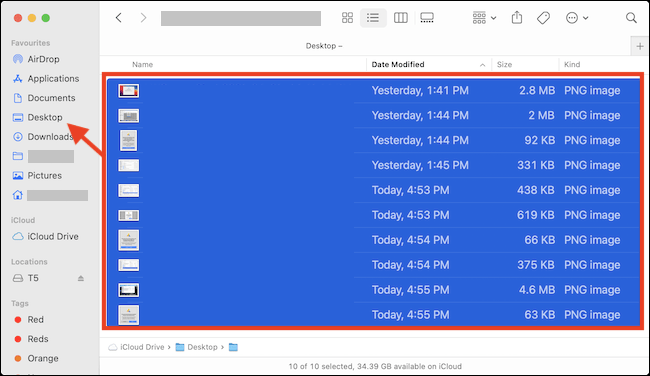
Task: Go forward with the right chevron
Action: coord(143,18)
